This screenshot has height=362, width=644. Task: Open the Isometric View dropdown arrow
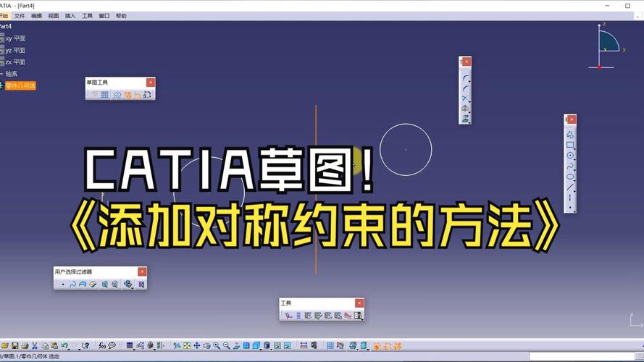(260, 349)
